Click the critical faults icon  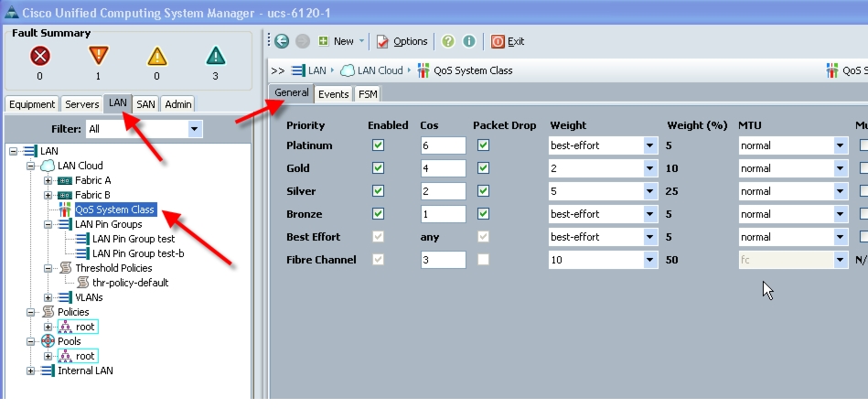coord(40,56)
